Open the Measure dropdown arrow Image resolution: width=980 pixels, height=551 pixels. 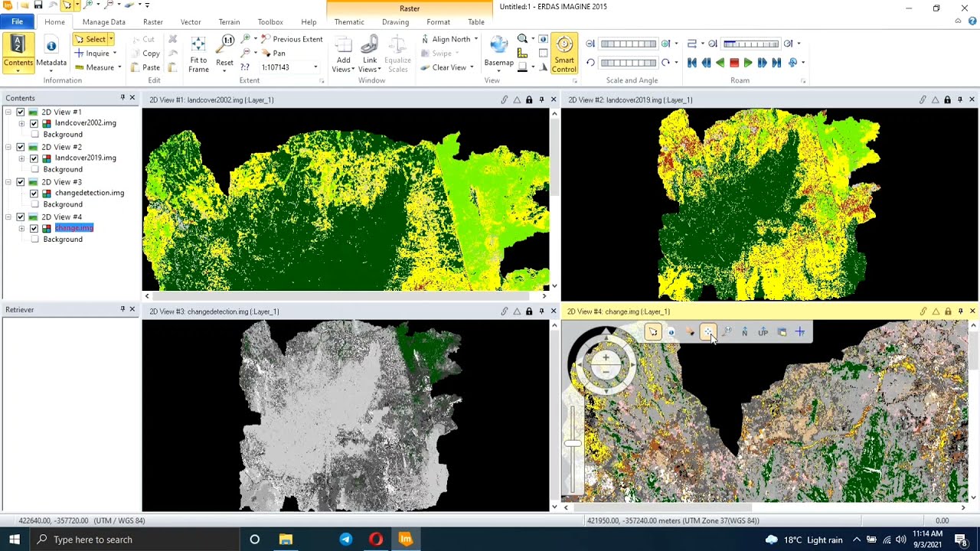pyautogui.click(x=119, y=67)
